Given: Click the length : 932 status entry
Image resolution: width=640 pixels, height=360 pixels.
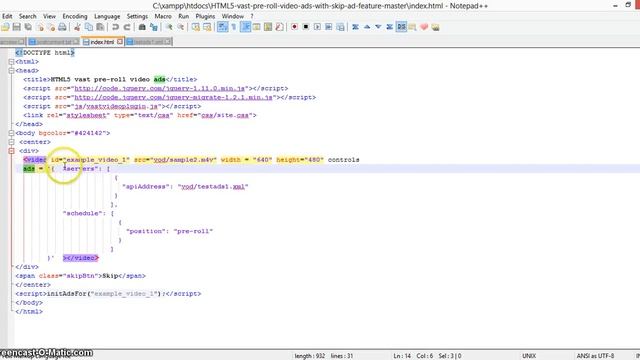Looking at the screenshot, I should [x=309, y=356].
